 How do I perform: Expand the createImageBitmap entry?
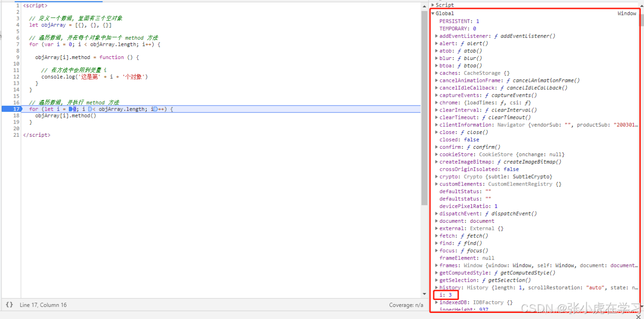tap(436, 162)
